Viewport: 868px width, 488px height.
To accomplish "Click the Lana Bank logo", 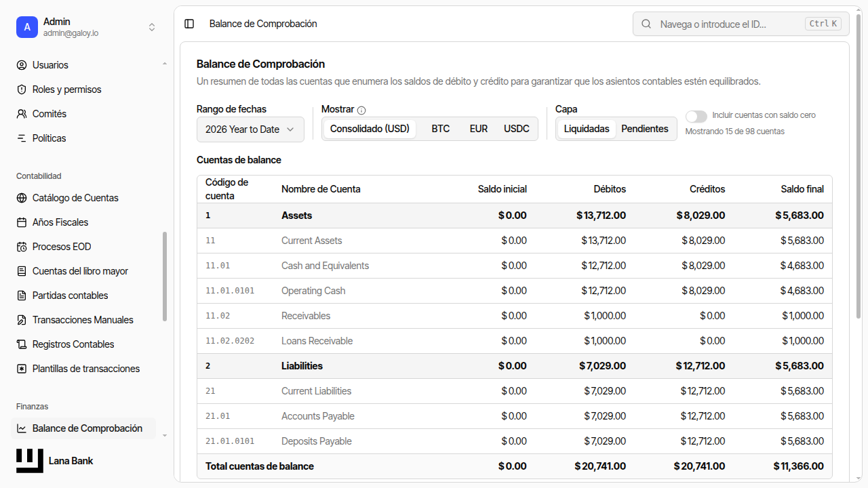I will point(30,461).
